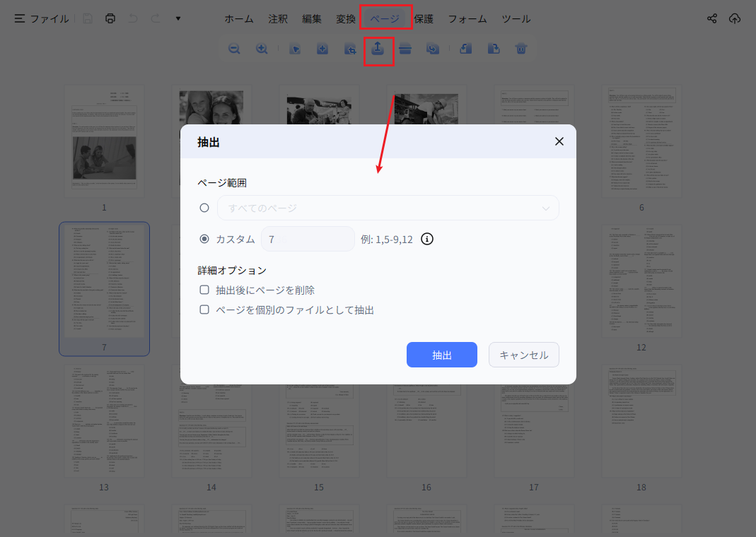756x537 pixels.
Task: Click the delete page trash icon
Action: pyautogui.click(x=521, y=49)
